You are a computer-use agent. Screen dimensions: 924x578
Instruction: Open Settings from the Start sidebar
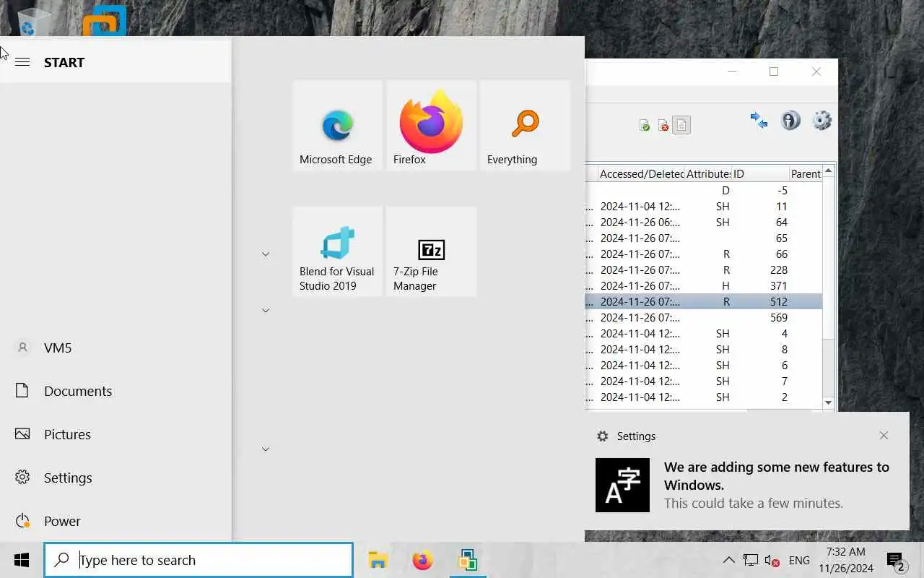[x=115, y=478]
